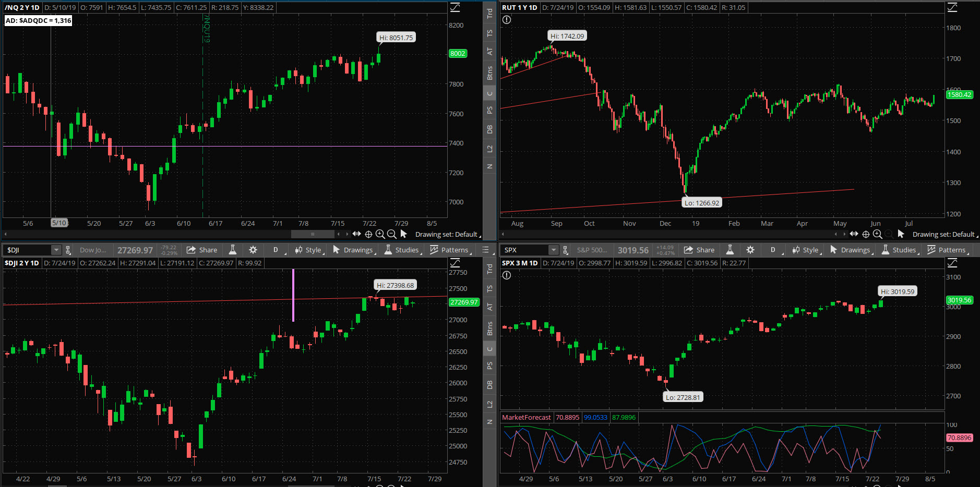Viewport: 980px width, 487px height.
Task: Toggle DB side tab beside /NQ chart
Action: 489,129
